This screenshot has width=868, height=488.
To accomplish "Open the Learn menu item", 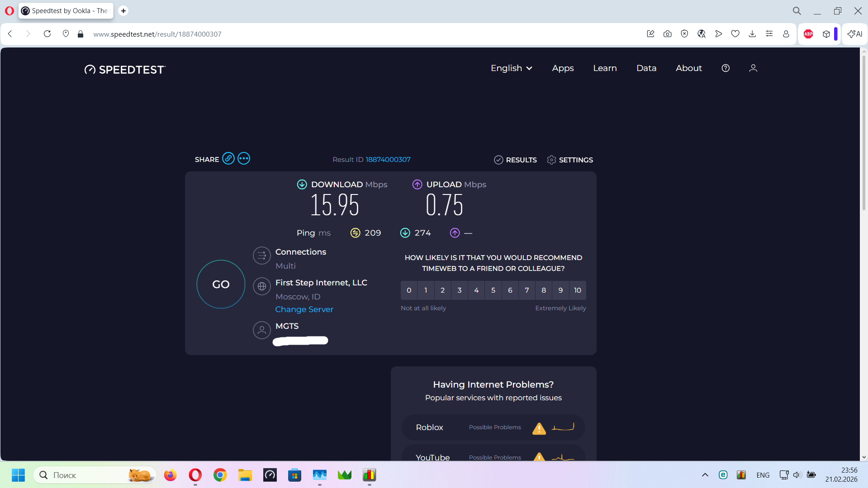I will (605, 68).
